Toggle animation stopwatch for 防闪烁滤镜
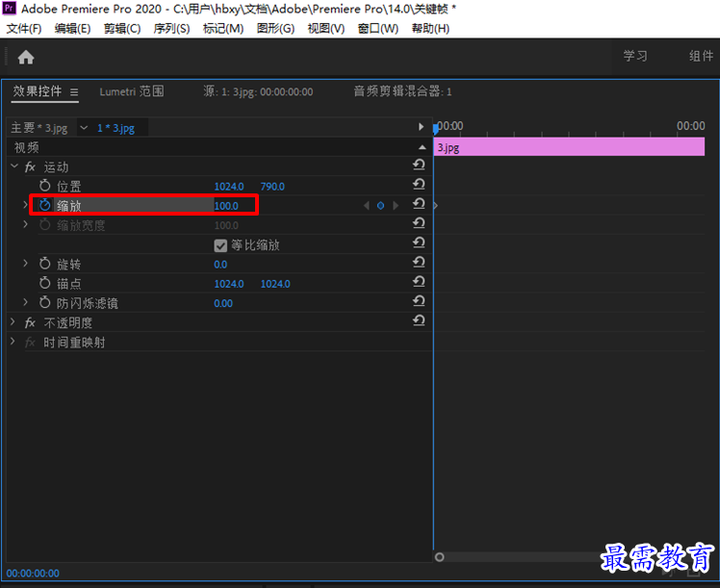The height and width of the screenshot is (588, 720). click(x=44, y=302)
